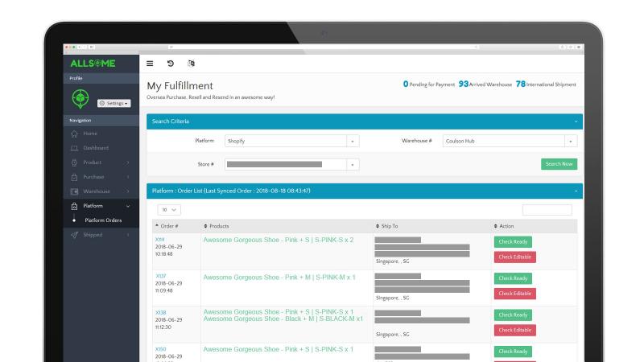Open Purchase menu item

(x=93, y=177)
